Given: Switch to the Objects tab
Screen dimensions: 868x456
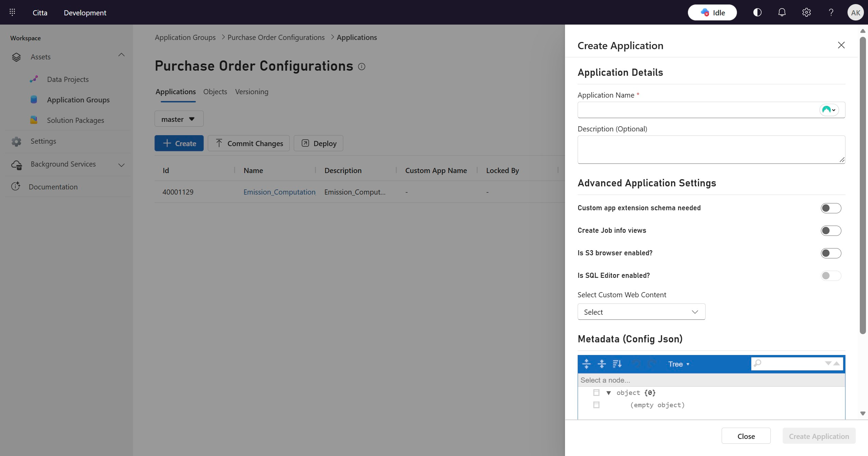Looking at the screenshot, I should tap(215, 92).
